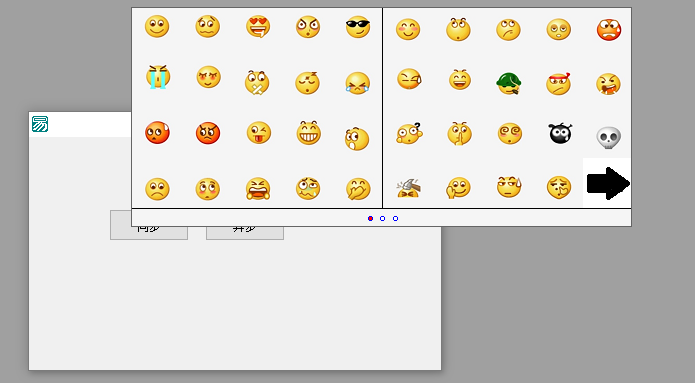Select the first red page indicator dot
The width and height of the screenshot is (695, 383).
point(371,219)
